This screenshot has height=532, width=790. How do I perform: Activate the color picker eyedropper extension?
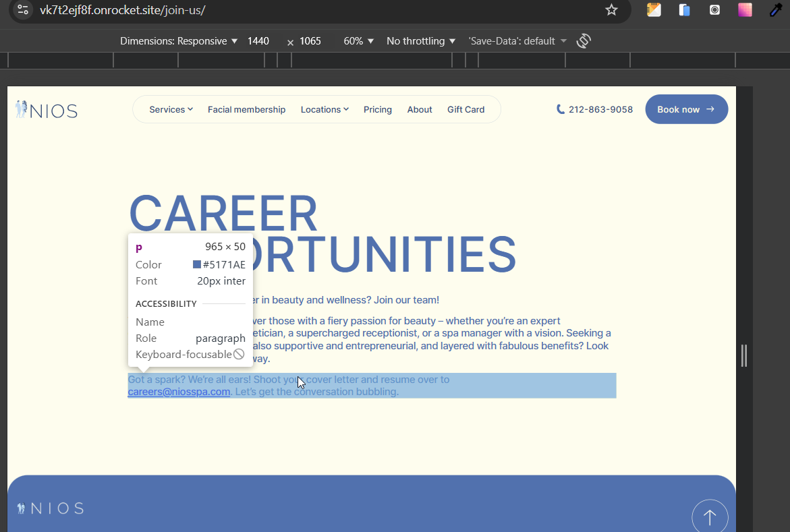click(x=776, y=9)
